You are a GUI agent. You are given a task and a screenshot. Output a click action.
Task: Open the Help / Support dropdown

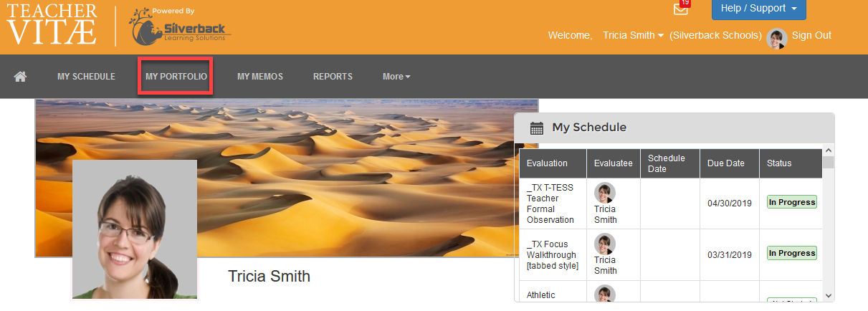(758, 9)
